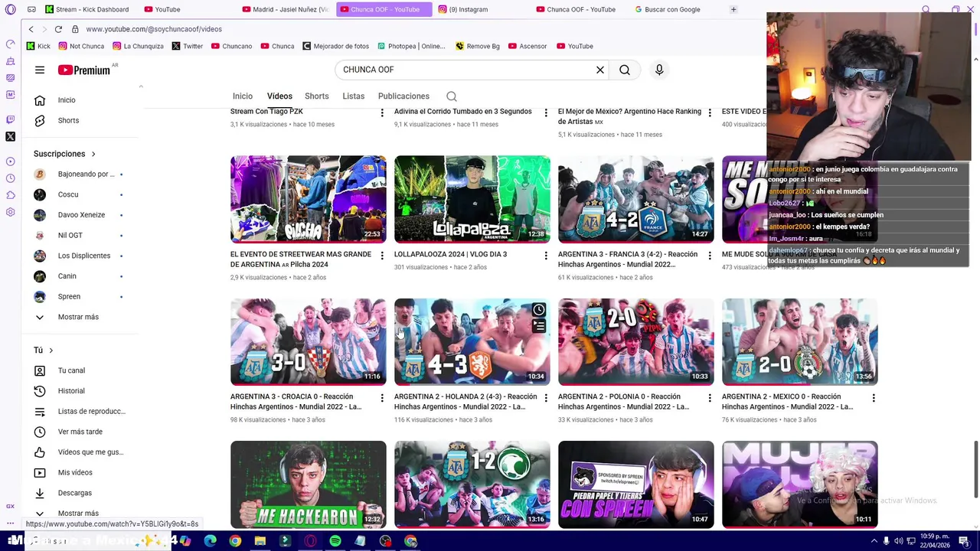Expand the Tú section arrow

pos(51,350)
